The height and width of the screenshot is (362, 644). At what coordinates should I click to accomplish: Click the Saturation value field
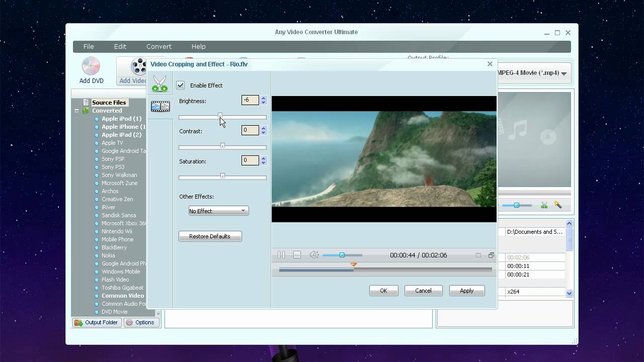click(x=250, y=160)
